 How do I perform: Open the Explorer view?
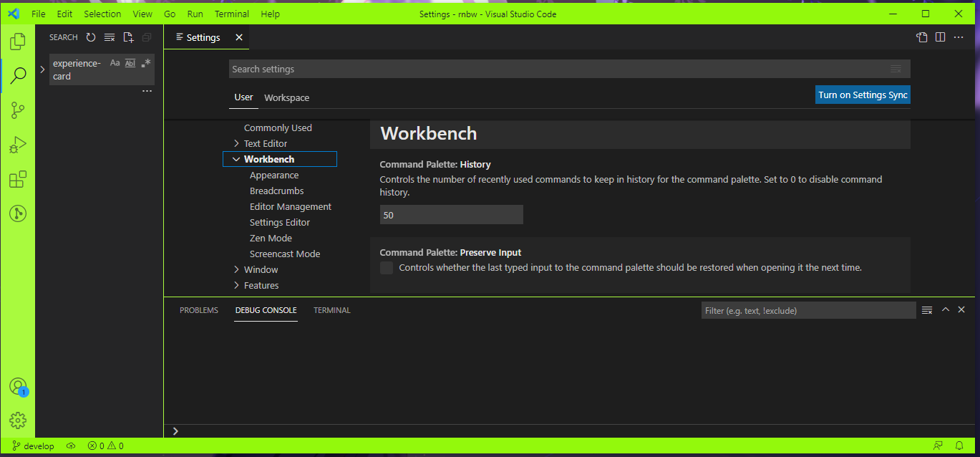pyautogui.click(x=18, y=41)
